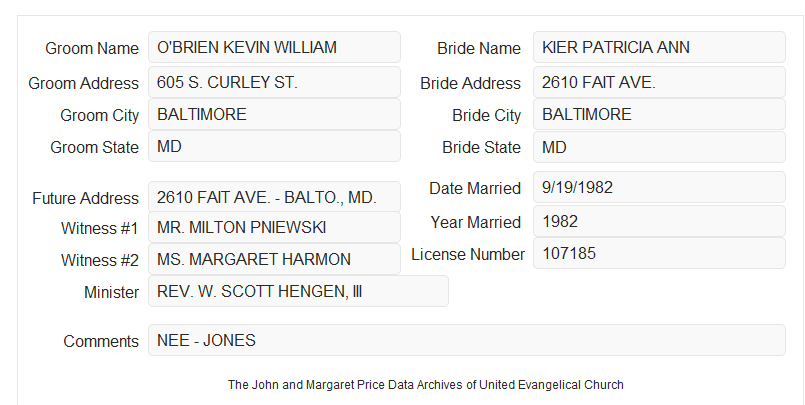Click the Bride State field
The height and width of the screenshot is (405, 805).
[659, 147]
